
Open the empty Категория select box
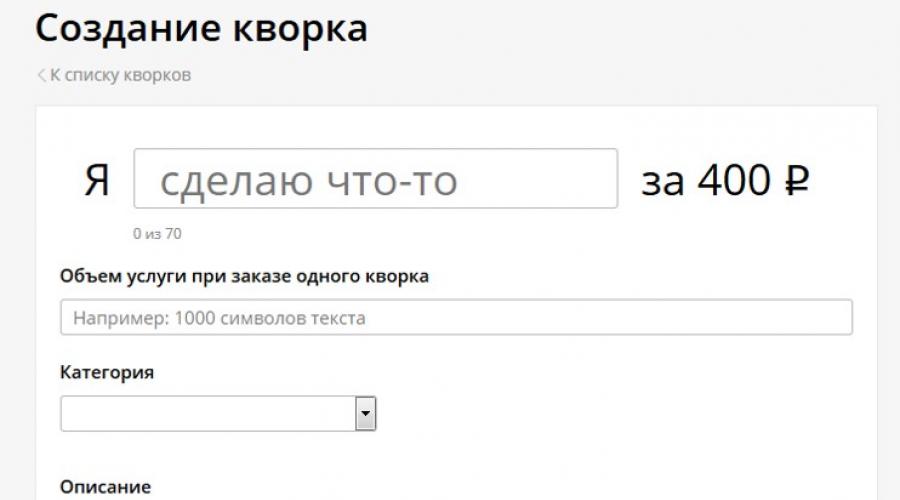(x=217, y=413)
